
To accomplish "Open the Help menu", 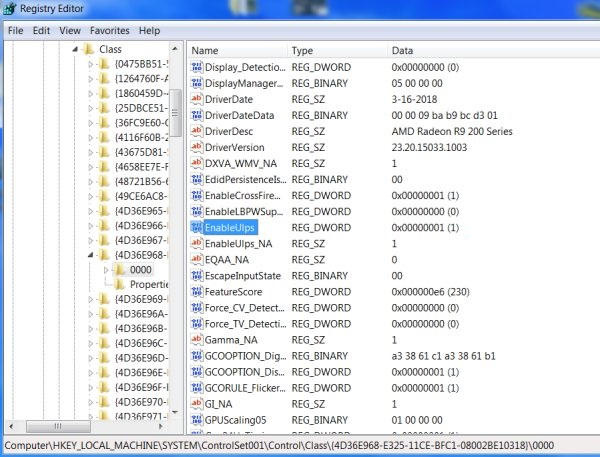I will [x=150, y=31].
